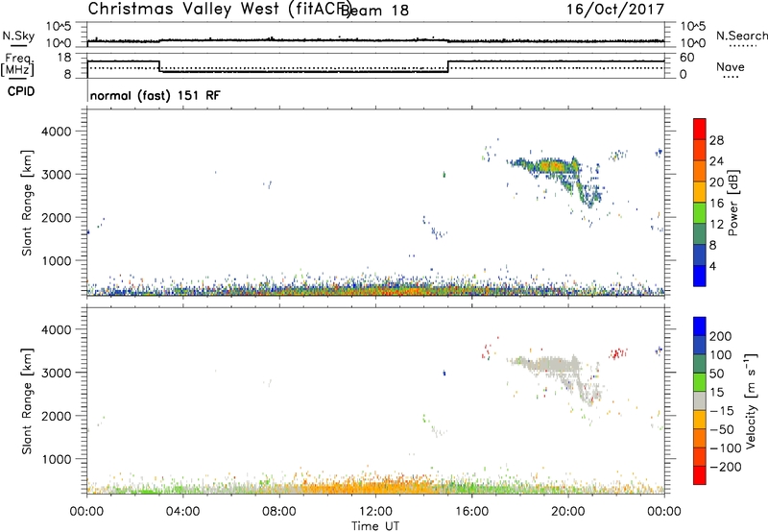Click the gray velocity cluster near 3000 km
This screenshot has width=768, height=532.
(554, 365)
